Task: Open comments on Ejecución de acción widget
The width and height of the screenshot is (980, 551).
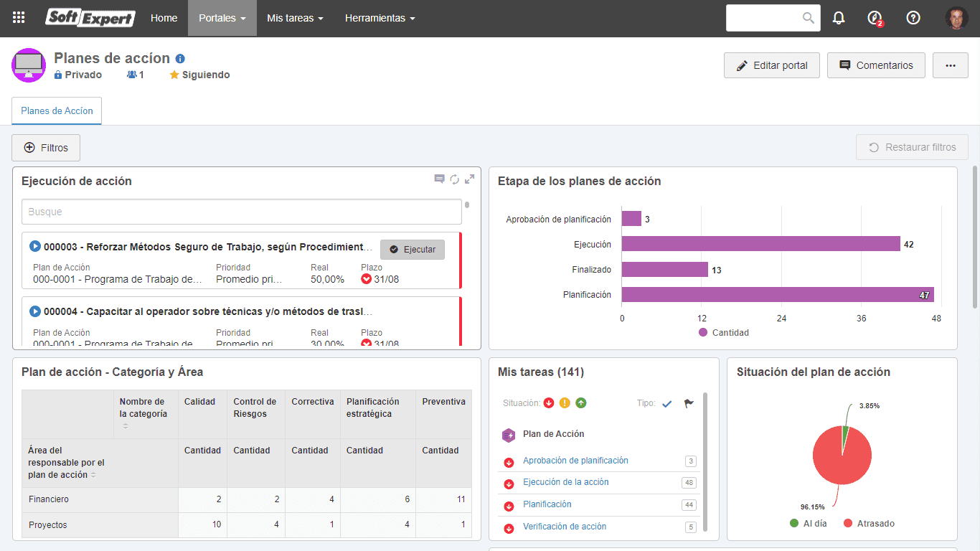Action: click(x=439, y=179)
